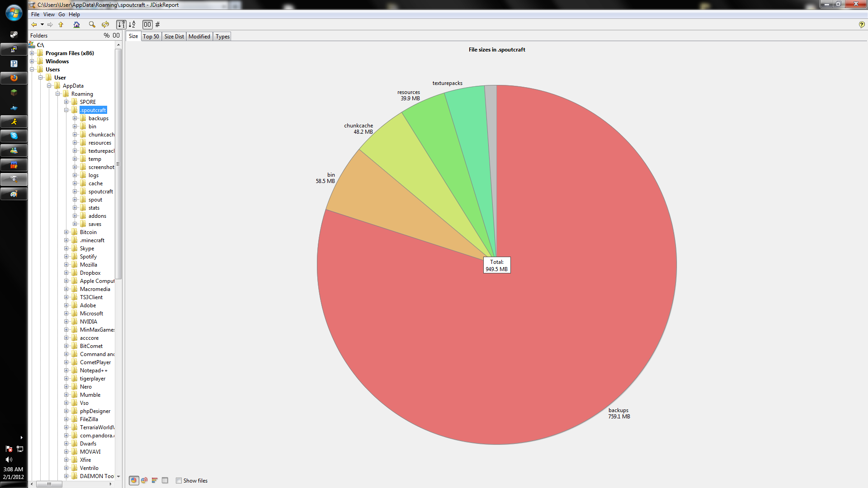
Task: Open the Top 50 tab
Action: click(x=151, y=37)
